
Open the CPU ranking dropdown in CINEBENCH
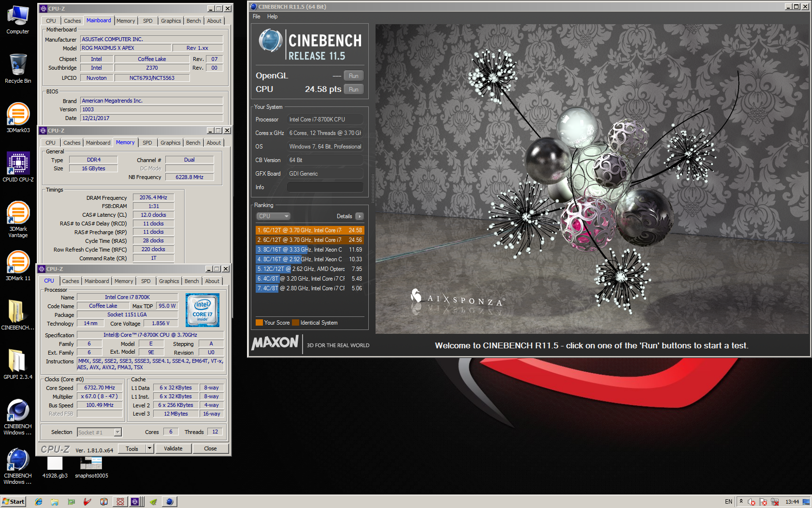coord(273,216)
